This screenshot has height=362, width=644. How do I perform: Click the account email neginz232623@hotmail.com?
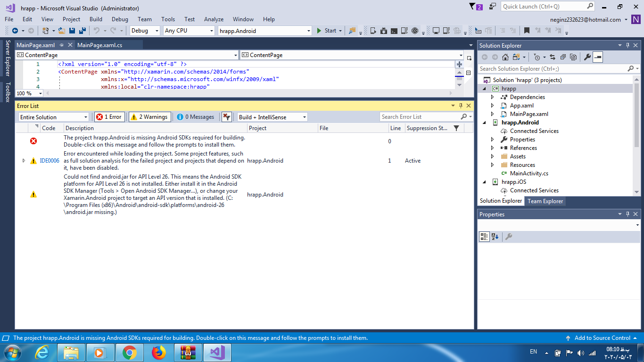(585, 19)
